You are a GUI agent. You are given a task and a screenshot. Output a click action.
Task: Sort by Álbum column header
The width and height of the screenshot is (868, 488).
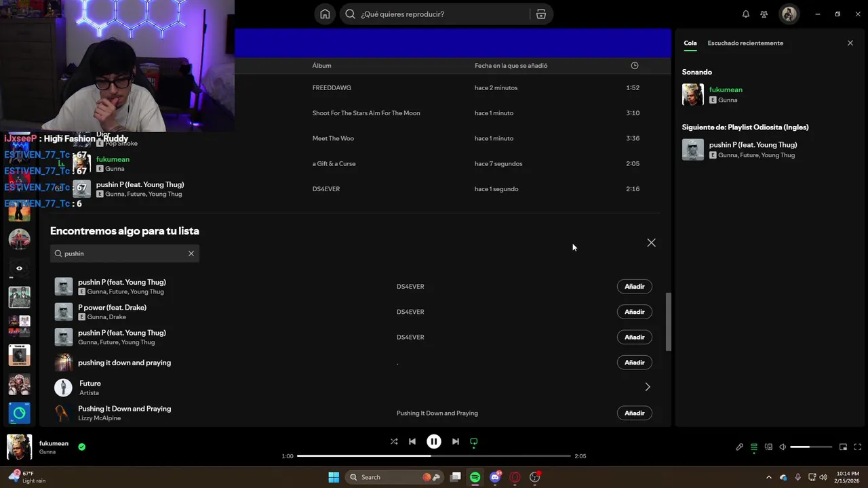coord(321,66)
